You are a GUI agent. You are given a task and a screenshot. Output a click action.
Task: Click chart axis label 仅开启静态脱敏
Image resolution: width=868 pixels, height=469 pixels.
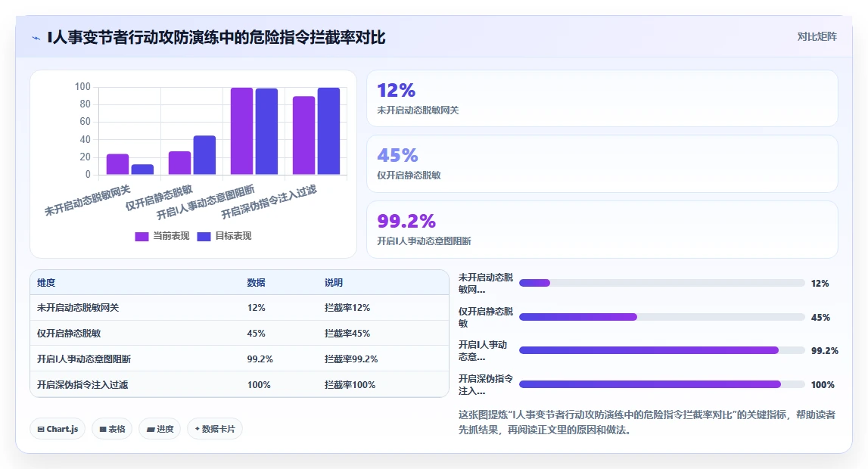(x=158, y=198)
